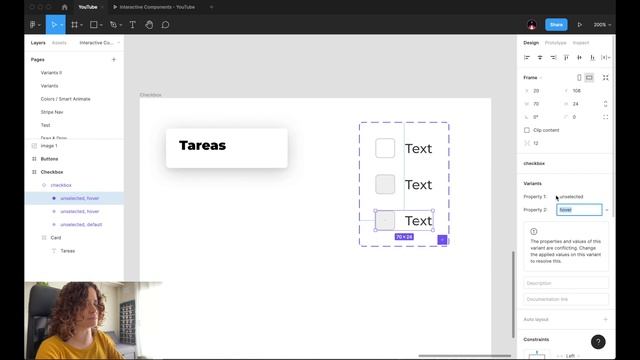The height and width of the screenshot is (360, 640).
Task: Select the Hand tool
Action: point(149,25)
